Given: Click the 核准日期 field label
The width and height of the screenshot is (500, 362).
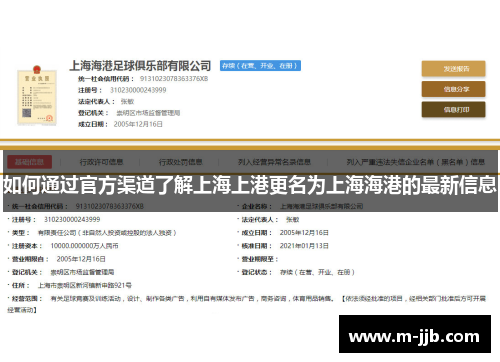Looking at the screenshot, I should pos(256,246).
